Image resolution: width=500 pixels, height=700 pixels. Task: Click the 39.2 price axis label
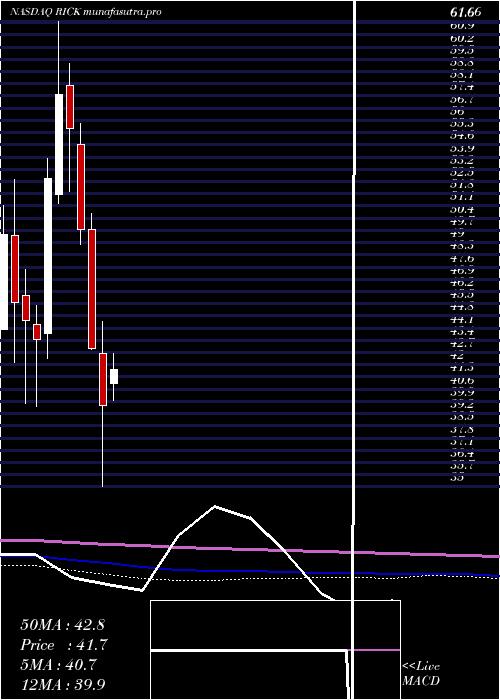pos(462,405)
